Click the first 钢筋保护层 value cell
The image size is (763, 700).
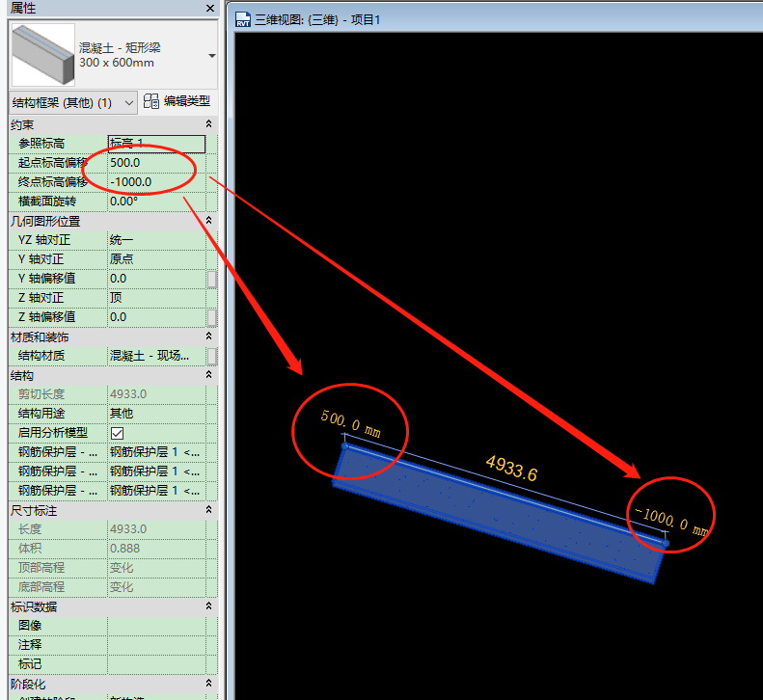click(x=156, y=452)
